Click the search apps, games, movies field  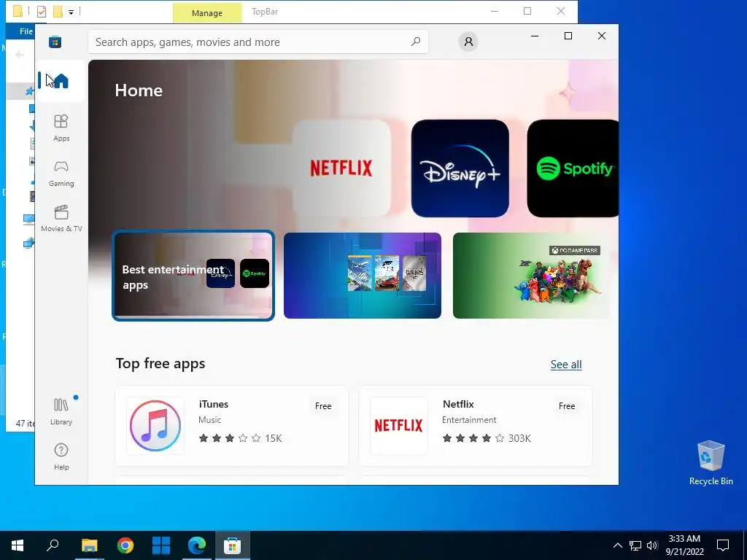point(258,42)
